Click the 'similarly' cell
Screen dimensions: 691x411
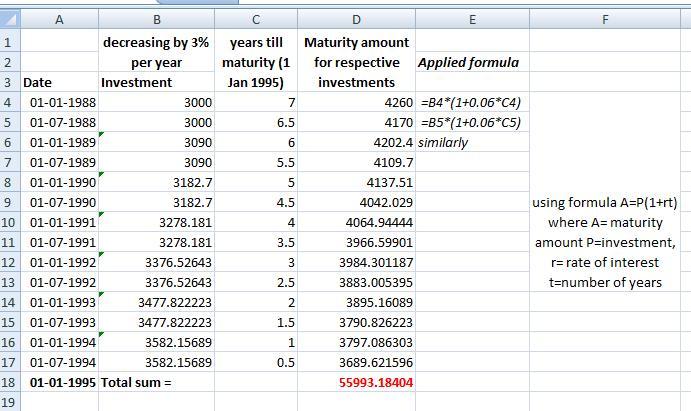point(472,142)
